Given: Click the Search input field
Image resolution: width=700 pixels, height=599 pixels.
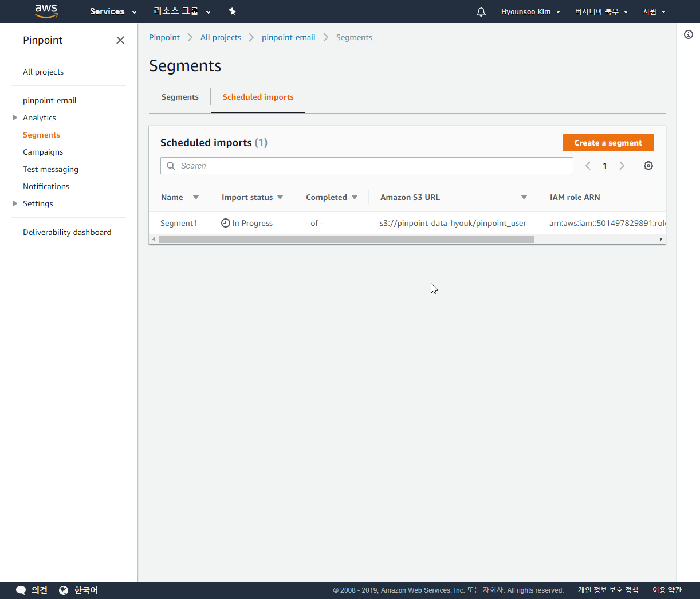Looking at the screenshot, I should point(367,166).
